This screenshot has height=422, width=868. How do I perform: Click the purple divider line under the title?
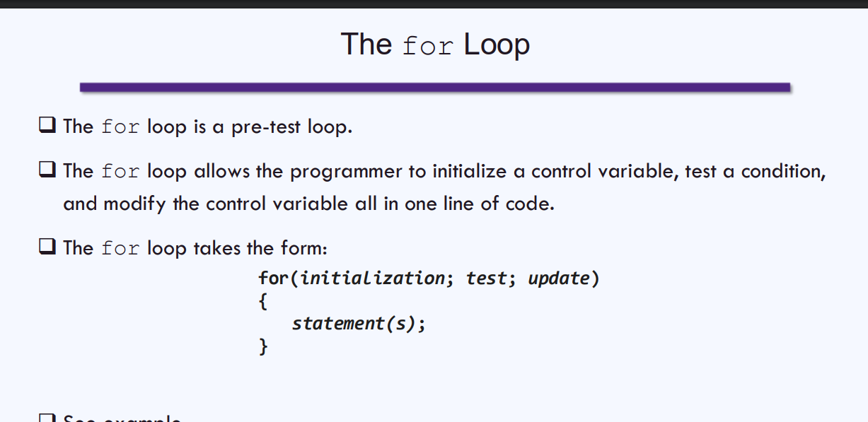coord(434,87)
